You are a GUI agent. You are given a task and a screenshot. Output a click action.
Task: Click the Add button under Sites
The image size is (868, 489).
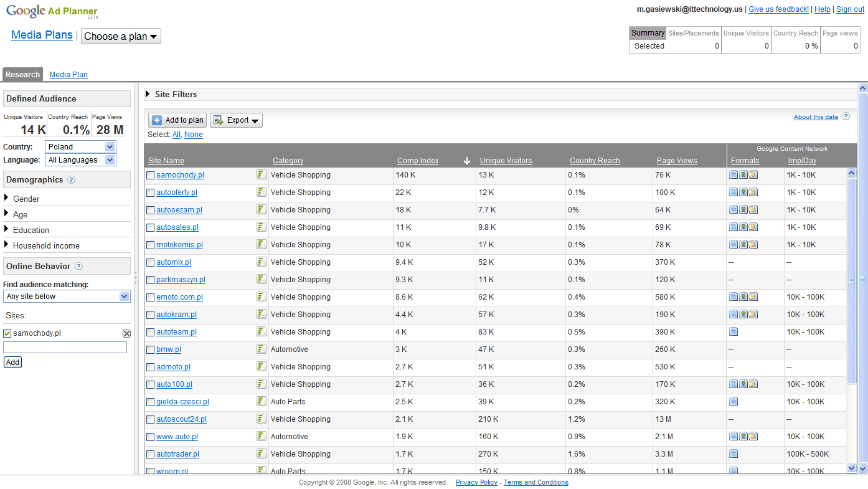coord(12,362)
